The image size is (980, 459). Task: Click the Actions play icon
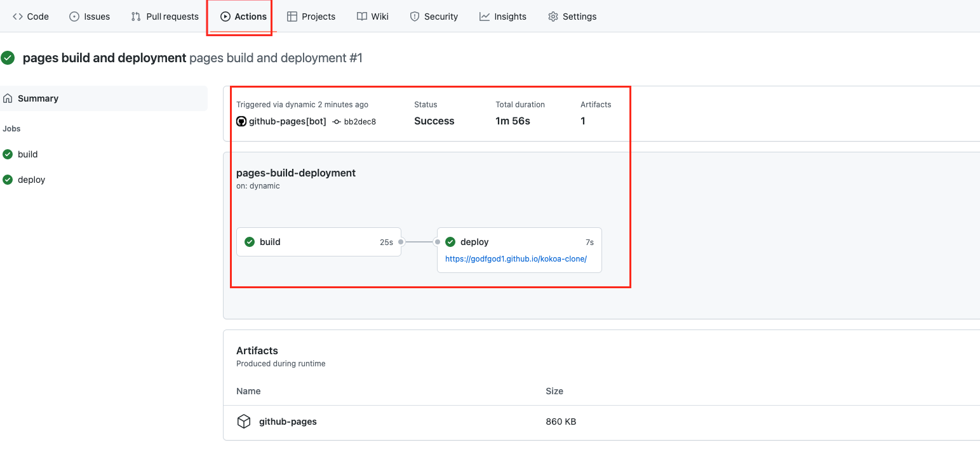(x=225, y=17)
